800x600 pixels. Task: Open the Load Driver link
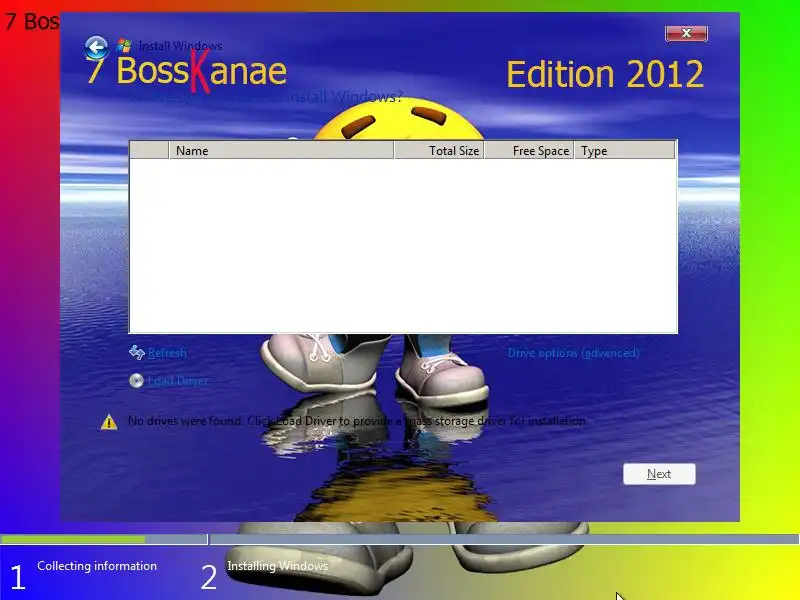click(178, 381)
